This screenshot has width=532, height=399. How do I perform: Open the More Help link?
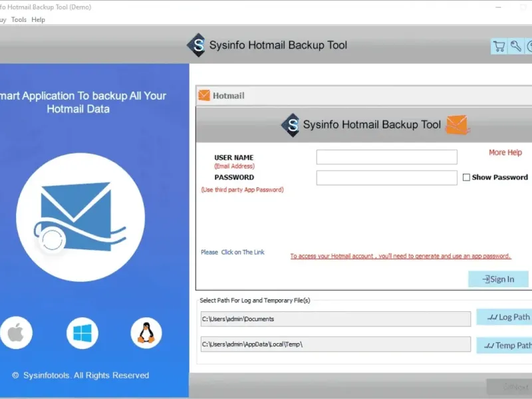click(505, 152)
